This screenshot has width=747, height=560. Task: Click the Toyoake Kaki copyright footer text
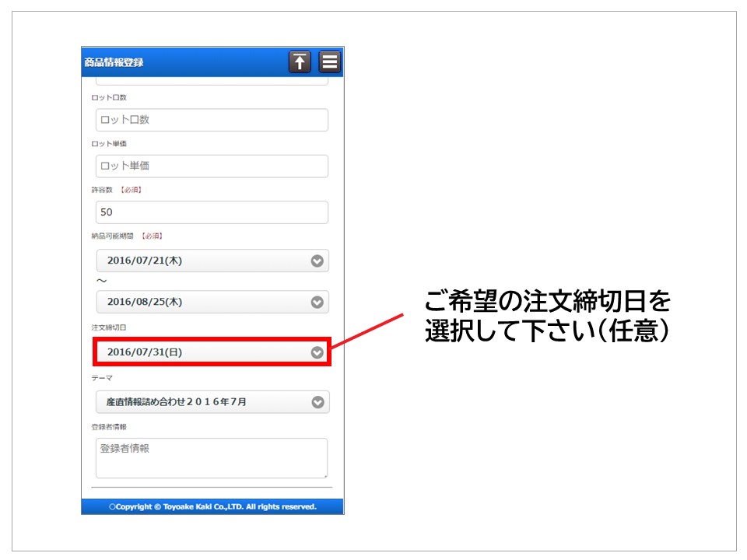[x=212, y=506]
